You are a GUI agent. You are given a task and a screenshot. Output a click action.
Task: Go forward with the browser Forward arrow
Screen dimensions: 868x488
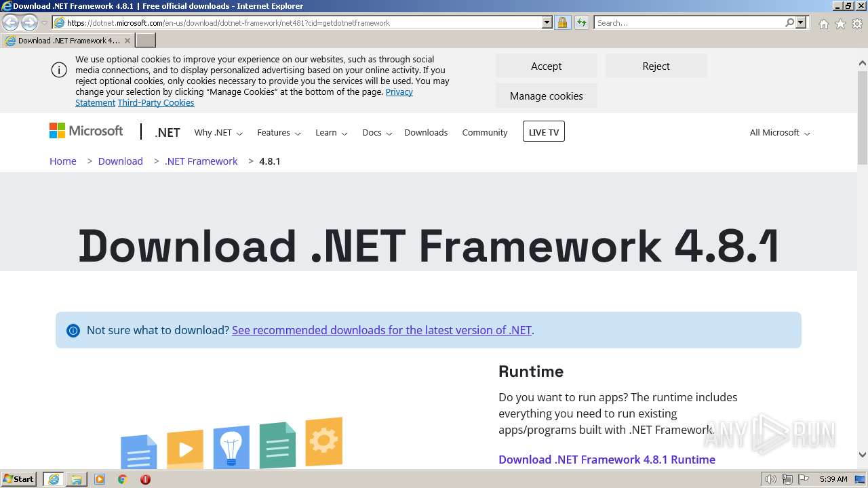(x=29, y=23)
